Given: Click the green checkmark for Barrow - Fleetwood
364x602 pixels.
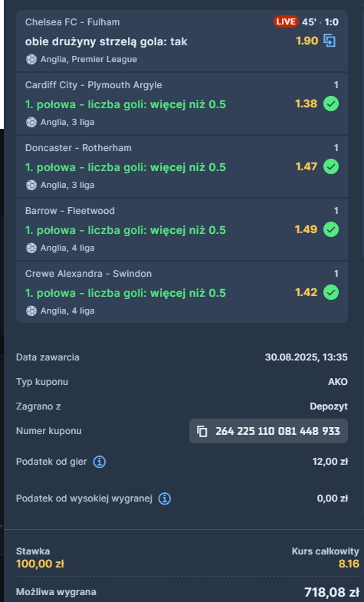Looking at the screenshot, I should (x=331, y=229).
